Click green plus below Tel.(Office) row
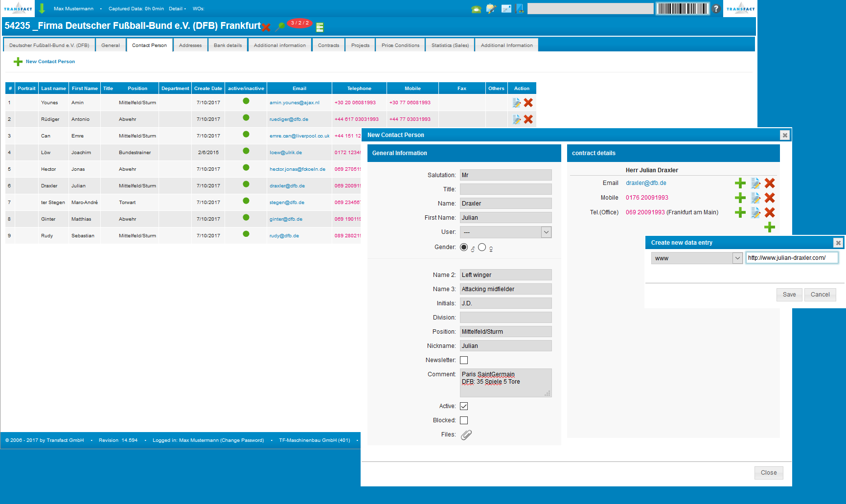Image resolution: width=846 pixels, height=504 pixels. point(770,227)
